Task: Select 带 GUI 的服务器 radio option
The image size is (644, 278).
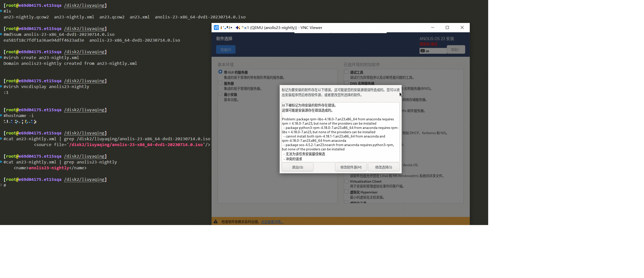Action: [220, 72]
